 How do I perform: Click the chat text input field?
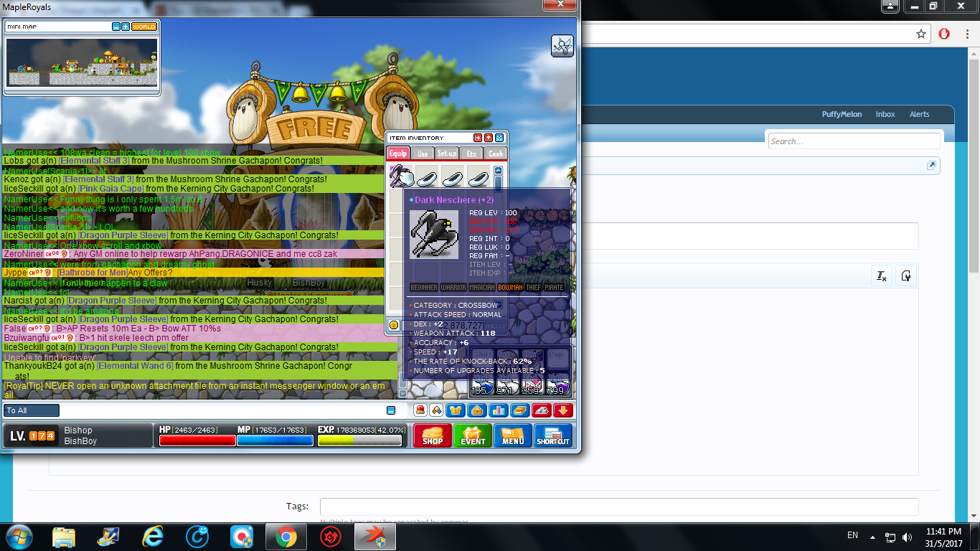click(222, 411)
